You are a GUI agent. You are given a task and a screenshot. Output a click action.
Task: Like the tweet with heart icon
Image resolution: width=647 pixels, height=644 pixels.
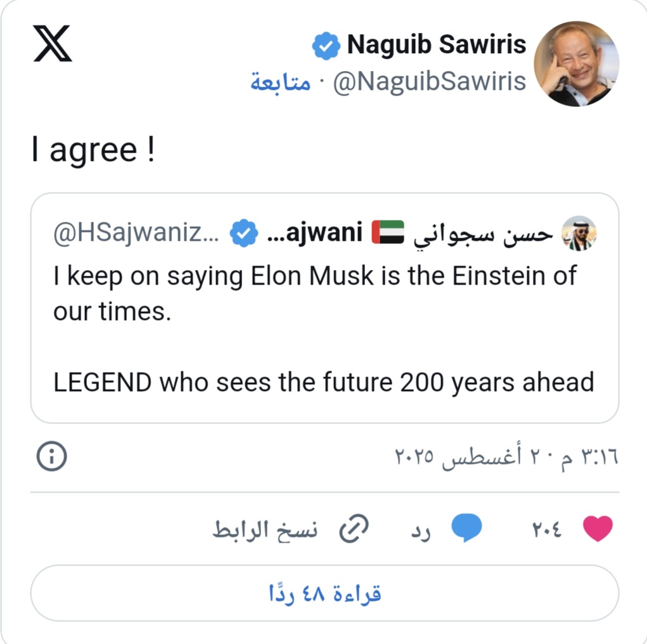point(598,529)
